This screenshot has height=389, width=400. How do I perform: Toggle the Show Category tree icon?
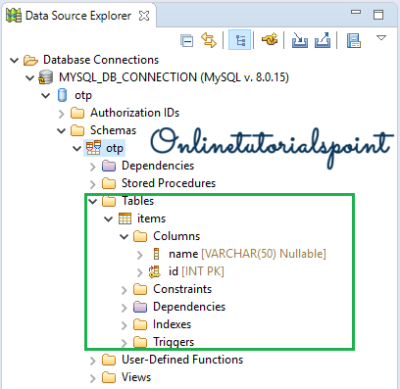(240, 41)
